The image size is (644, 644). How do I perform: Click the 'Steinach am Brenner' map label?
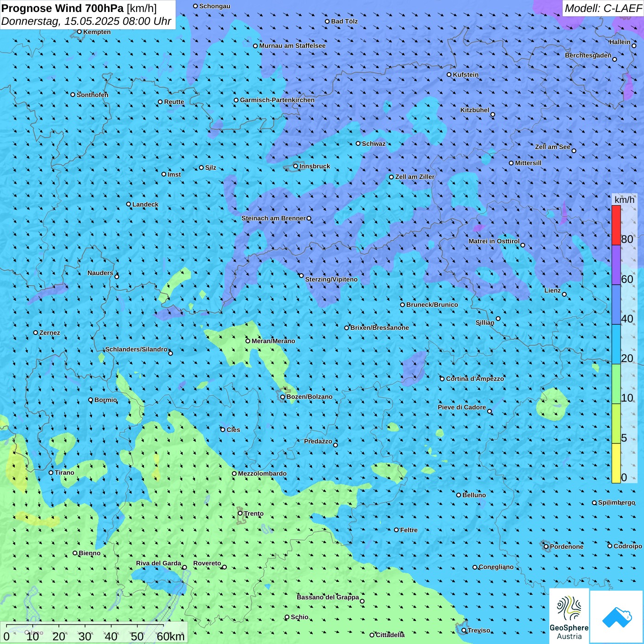pos(274,218)
